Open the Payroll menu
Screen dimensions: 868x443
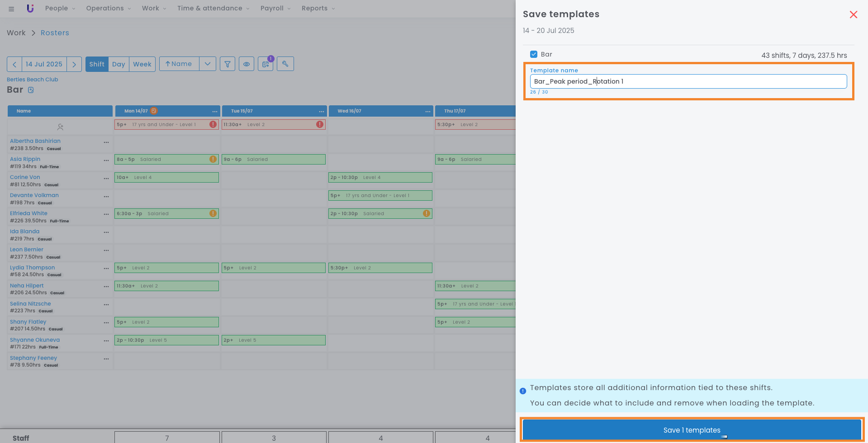click(275, 8)
